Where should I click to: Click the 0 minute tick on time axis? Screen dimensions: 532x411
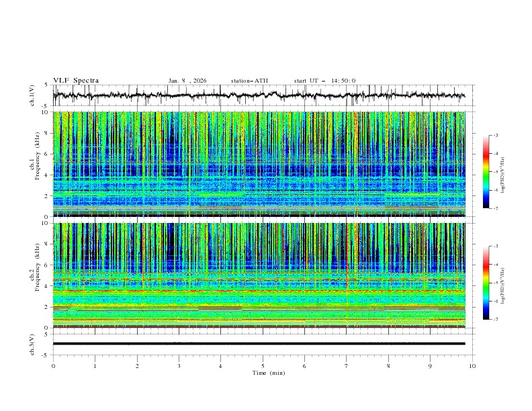click(54, 365)
